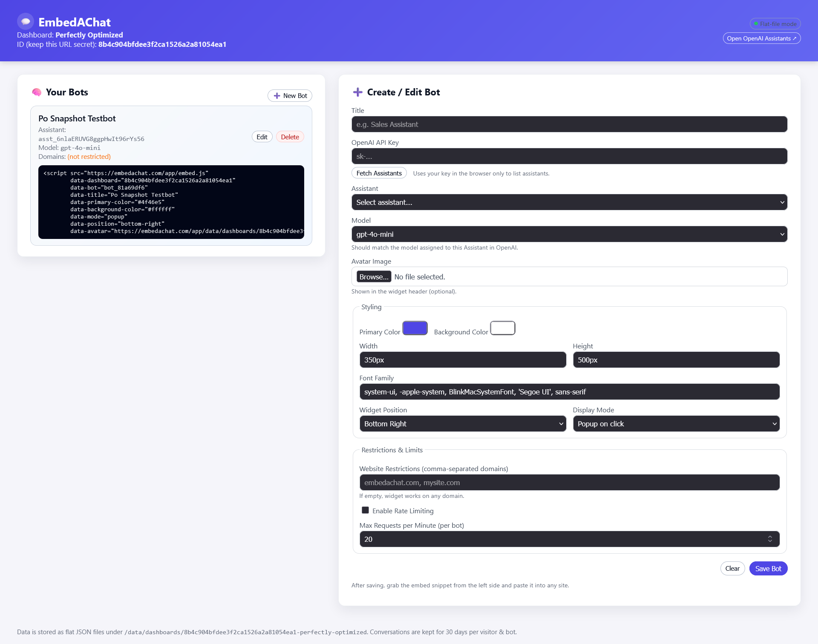This screenshot has height=644, width=818.
Task: Click the brain icon beside Your Bots
Action: 37,92
